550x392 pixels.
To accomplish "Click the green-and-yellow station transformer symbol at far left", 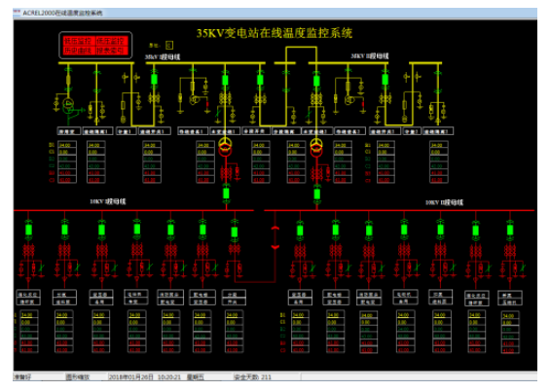I will click(x=68, y=105).
